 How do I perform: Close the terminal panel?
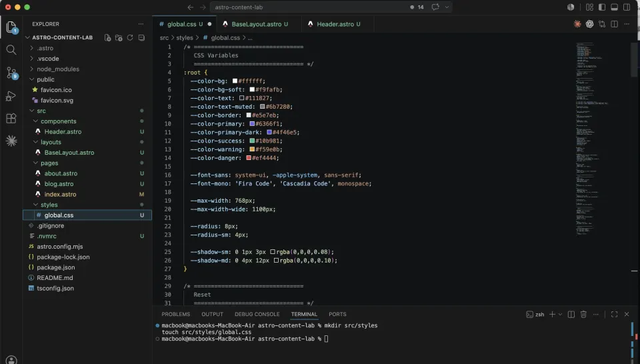(627, 314)
